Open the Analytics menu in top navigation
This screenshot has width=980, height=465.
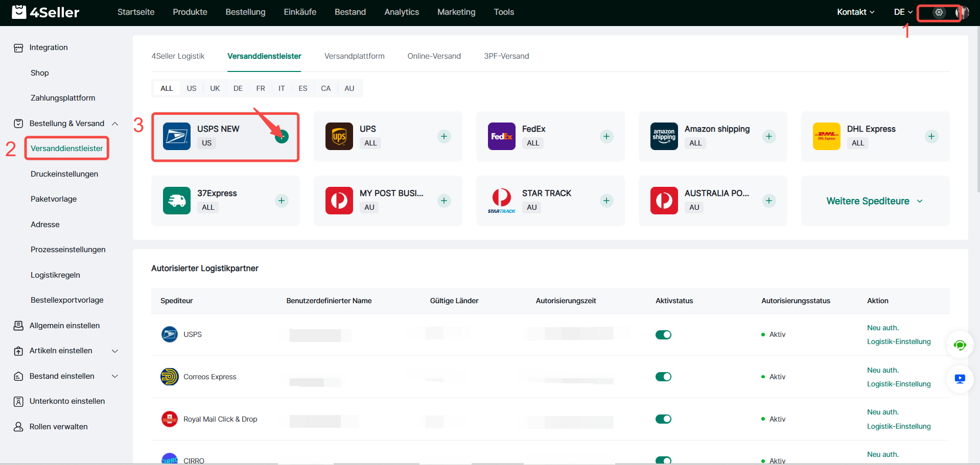click(x=401, y=12)
